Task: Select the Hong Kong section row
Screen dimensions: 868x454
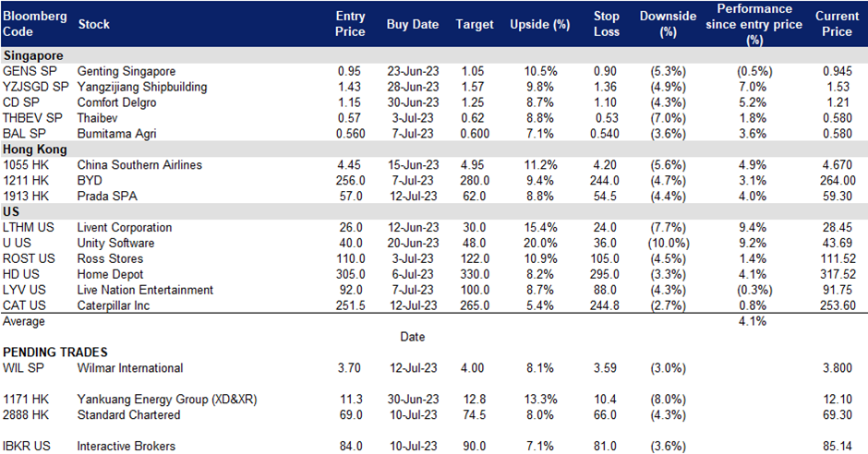Action: click(x=434, y=149)
